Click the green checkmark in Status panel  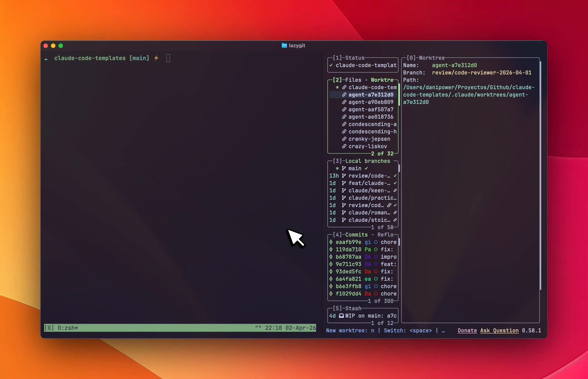coord(331,65)
